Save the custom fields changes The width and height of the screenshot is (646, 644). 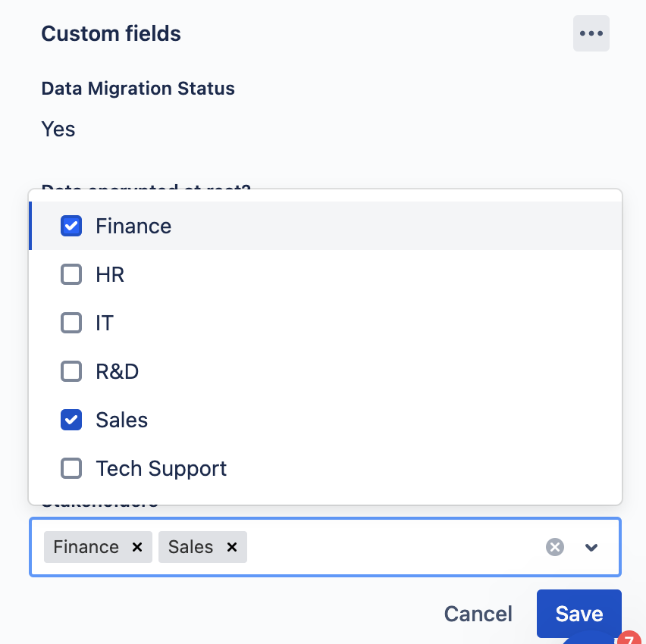pos(579,614)
